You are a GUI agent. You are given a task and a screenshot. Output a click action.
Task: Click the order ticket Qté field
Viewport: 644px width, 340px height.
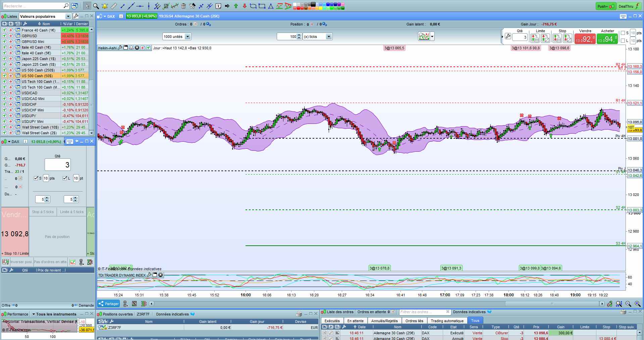(x=58, y=165)
